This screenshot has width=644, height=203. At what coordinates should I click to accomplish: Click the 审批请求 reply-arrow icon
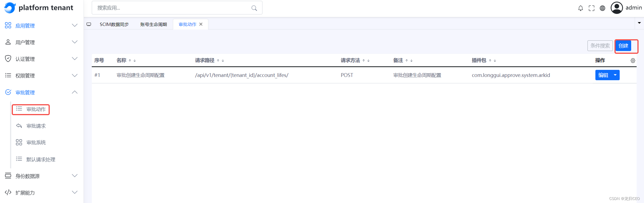click(19, 126)
